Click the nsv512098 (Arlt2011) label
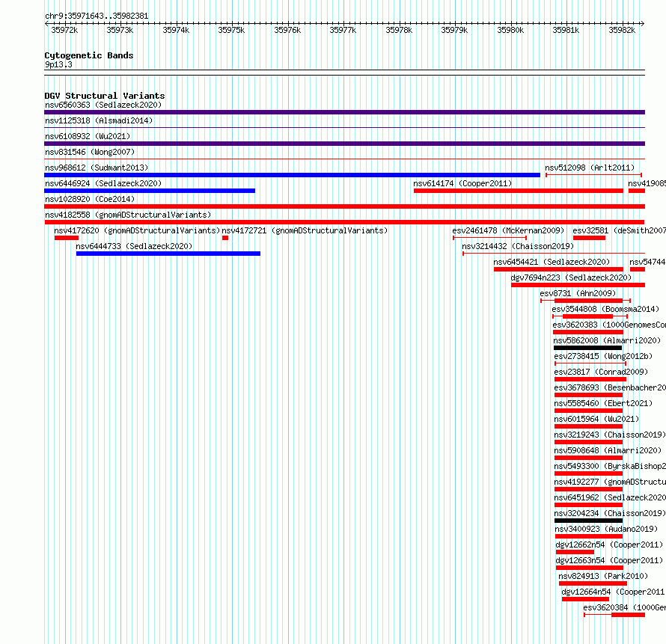 pyautogui.click(x=590, y=168)
